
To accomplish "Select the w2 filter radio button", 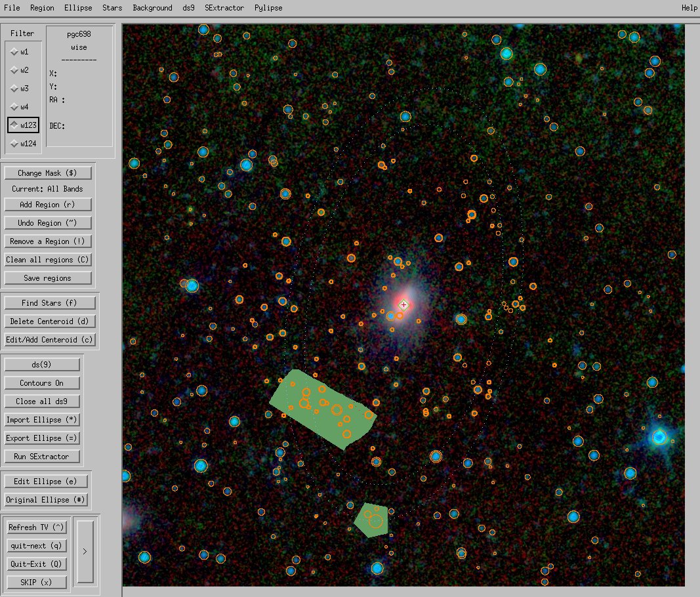I will tap(20, 70).
